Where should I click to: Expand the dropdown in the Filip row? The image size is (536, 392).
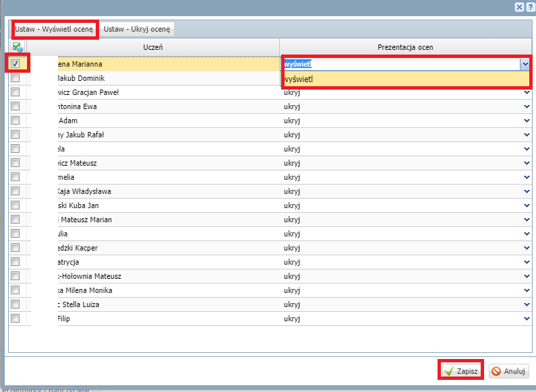527,319
